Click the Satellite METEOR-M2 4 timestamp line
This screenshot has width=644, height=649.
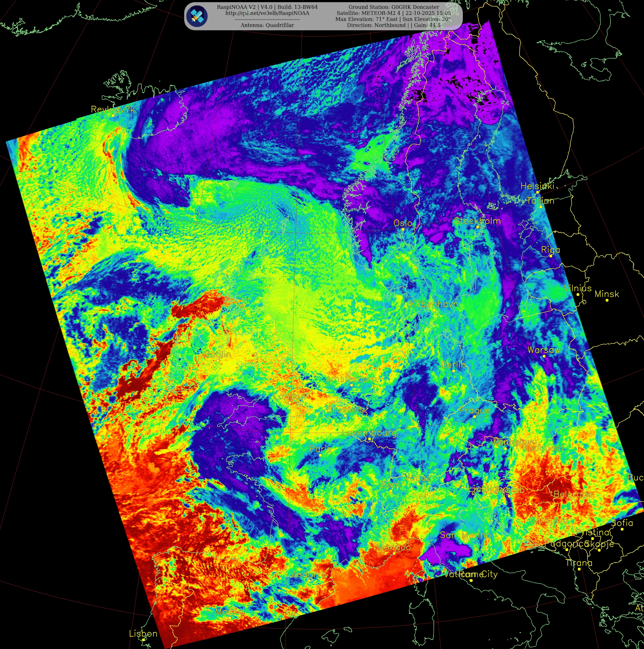(393, 13)
